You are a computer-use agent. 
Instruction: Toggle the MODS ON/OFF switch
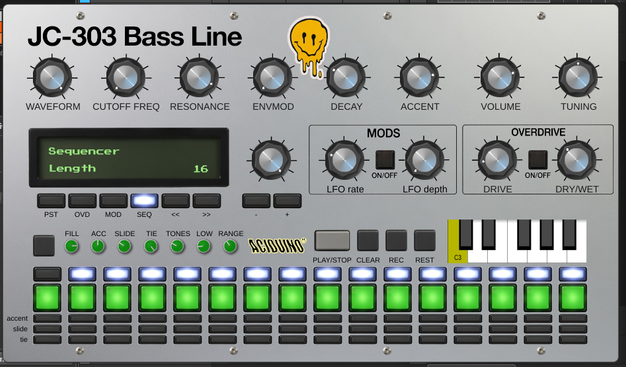coord(385,159)
